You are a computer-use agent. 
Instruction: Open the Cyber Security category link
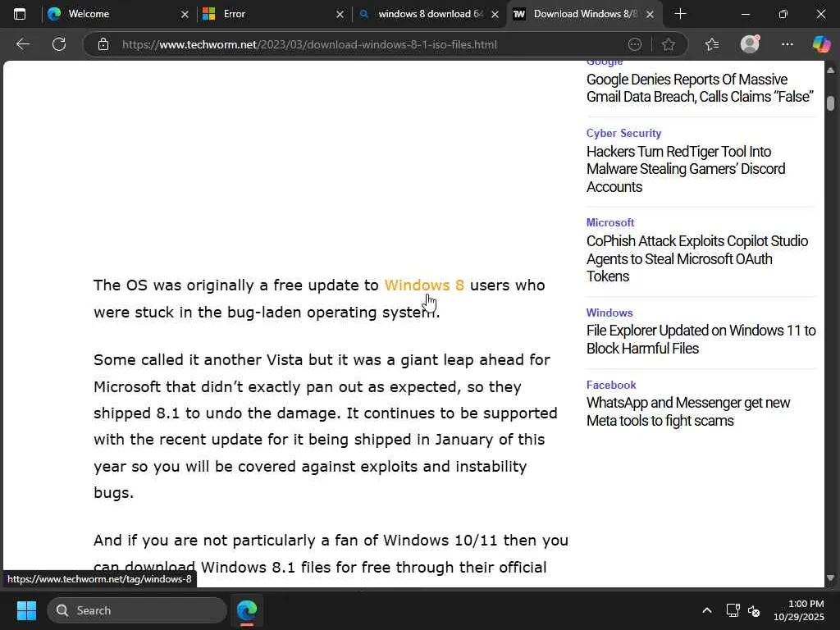tap(623, 133)
